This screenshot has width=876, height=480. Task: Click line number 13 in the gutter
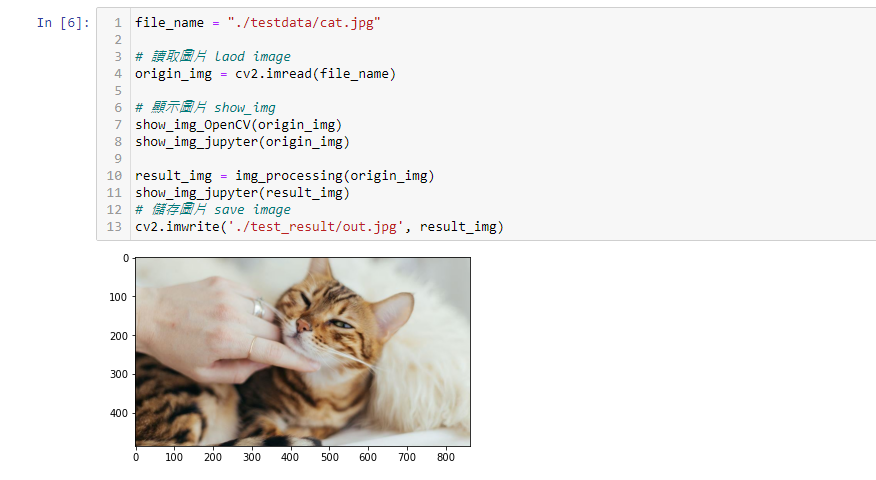pos(114,227)
